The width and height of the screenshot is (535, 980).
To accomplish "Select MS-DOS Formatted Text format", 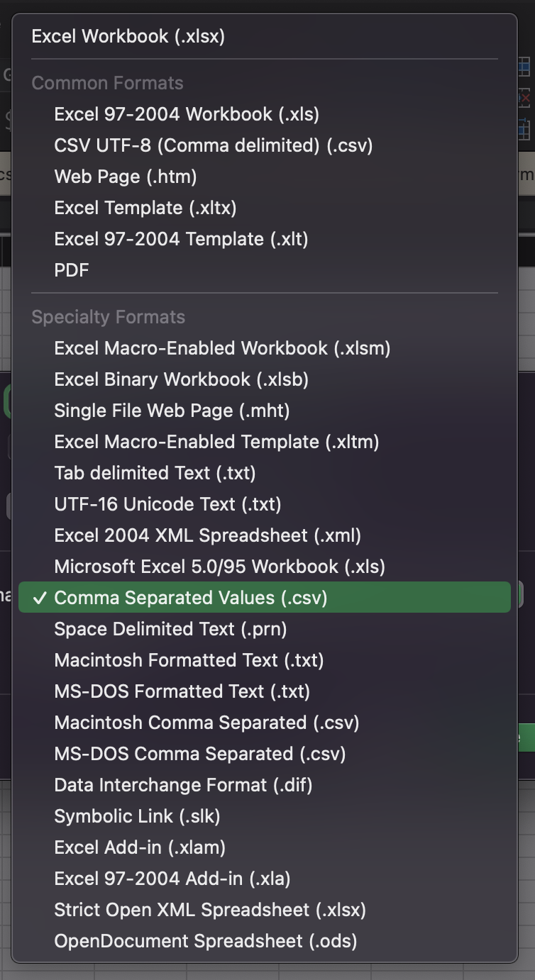I will 177,691.
